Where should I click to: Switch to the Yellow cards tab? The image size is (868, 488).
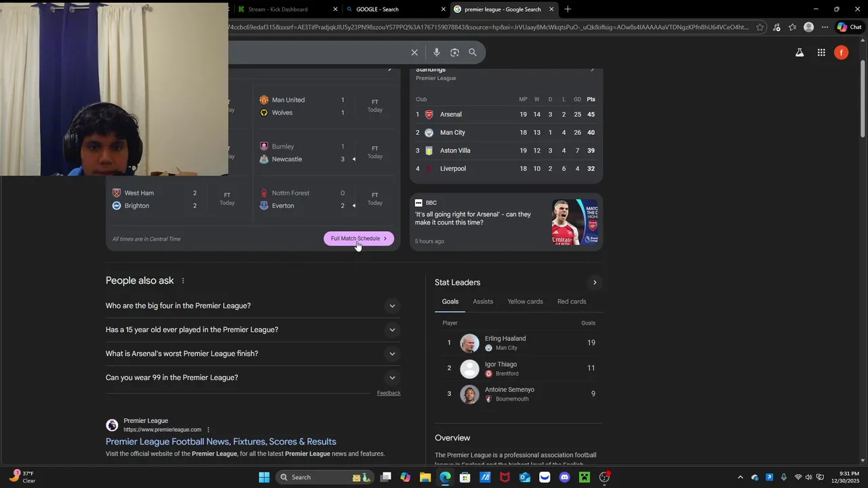[525, 302]
